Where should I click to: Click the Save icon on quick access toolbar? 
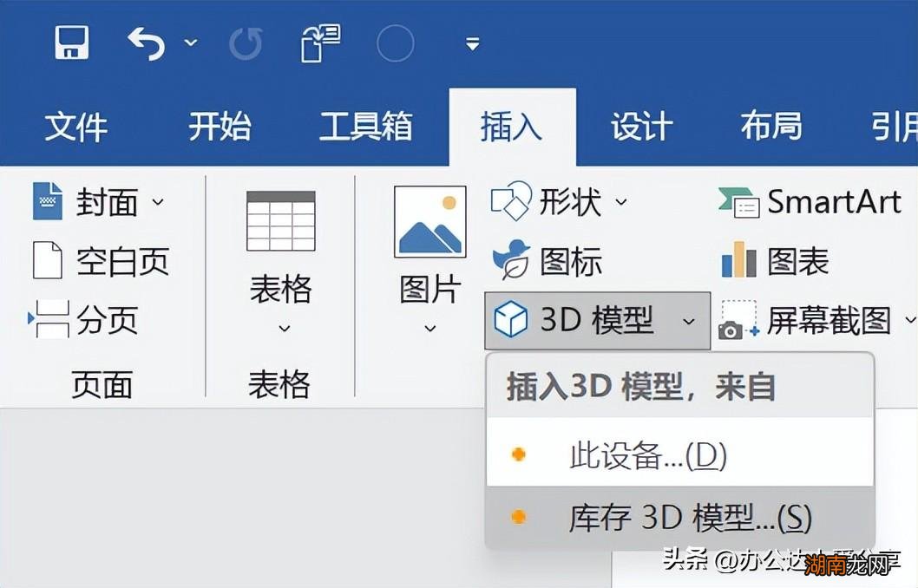[x=72, y=42]
